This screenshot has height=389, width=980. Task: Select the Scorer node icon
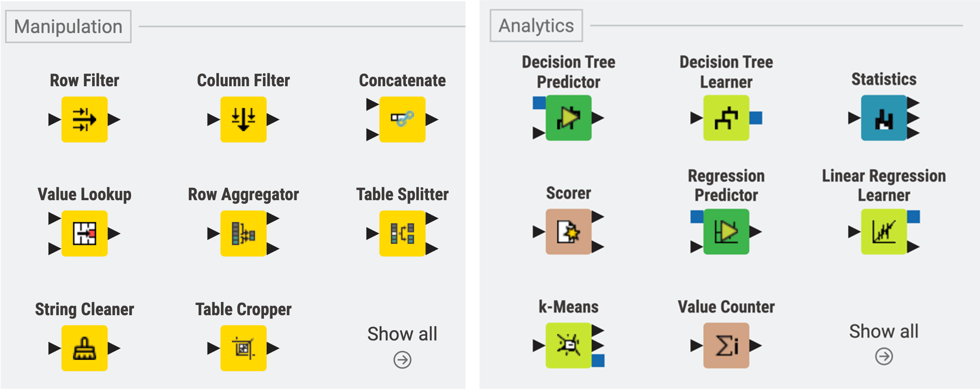point(569,232)
